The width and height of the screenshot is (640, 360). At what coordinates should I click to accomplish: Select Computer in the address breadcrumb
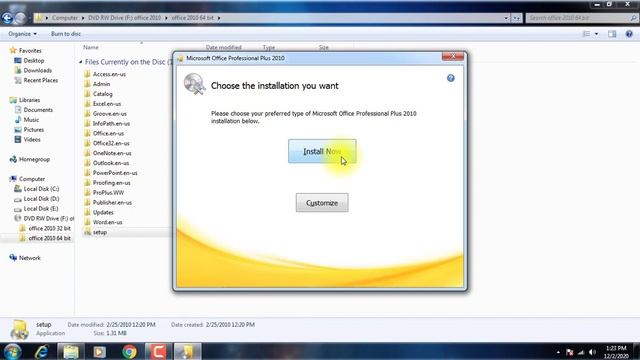[65, 18]
